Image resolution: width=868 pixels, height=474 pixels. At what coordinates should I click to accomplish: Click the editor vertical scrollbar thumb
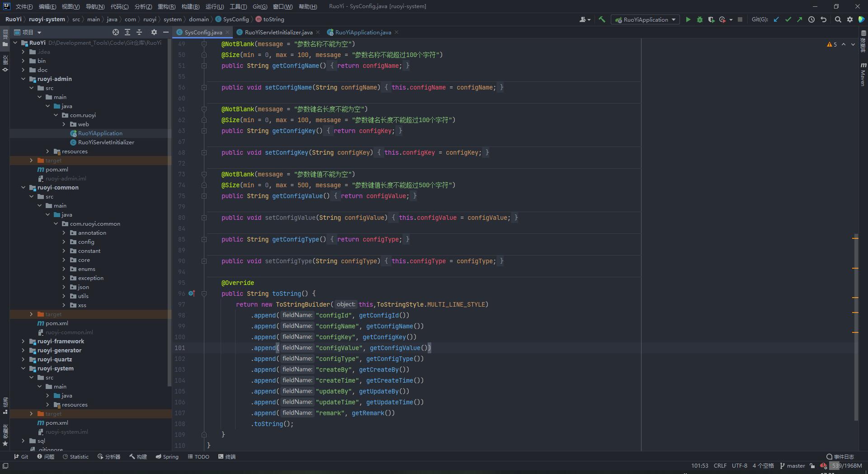856,328
